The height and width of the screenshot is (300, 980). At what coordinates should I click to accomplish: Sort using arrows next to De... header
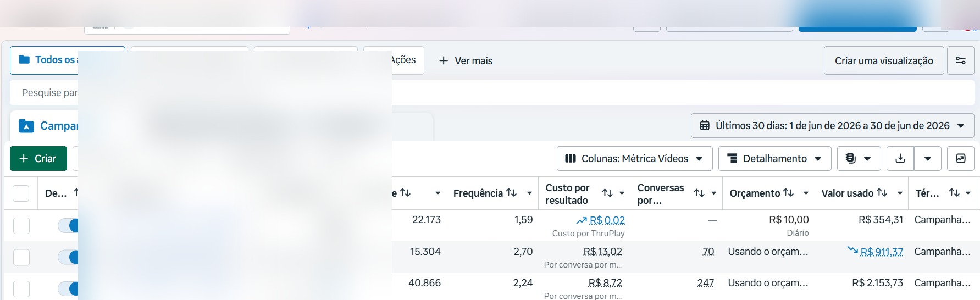(76, 192)
